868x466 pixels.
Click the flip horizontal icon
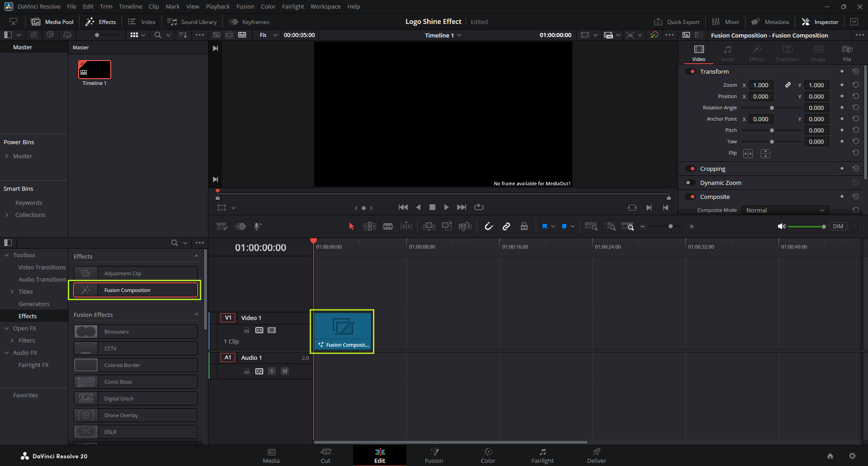click(x=748, y=154)
